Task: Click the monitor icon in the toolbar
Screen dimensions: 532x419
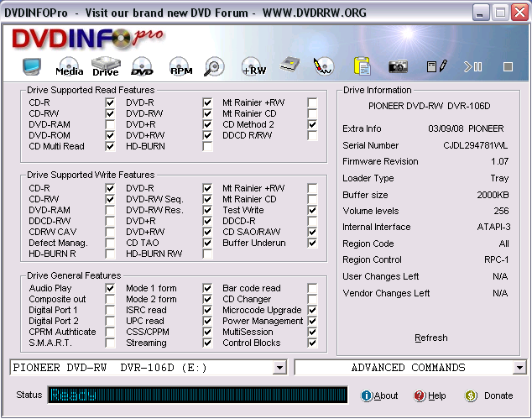Action: [32, 66]
